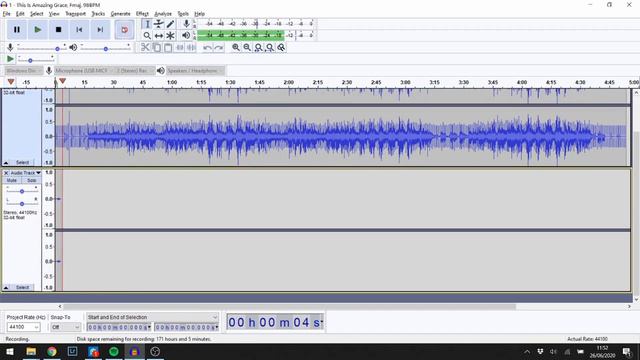
Task: Click the Copy icon in edit toolbar
Action: 157,47
